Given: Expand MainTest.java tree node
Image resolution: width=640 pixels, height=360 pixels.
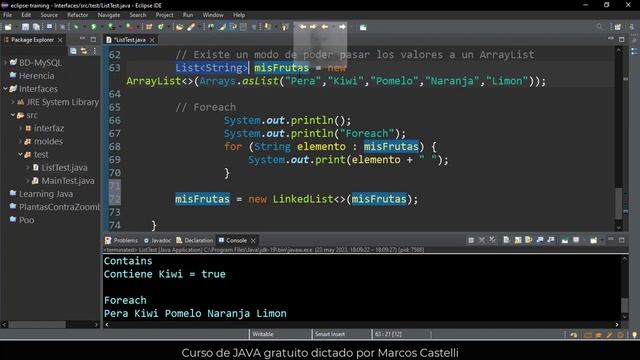Looking at the screenshot, I should pyautogui.click(x=28, y=181).
